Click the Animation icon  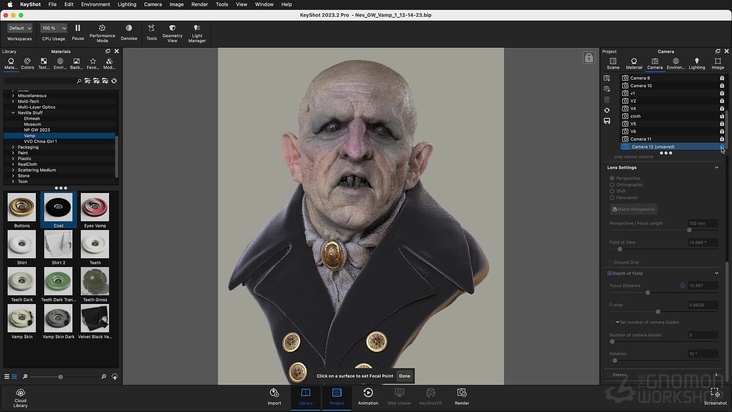[368, 393]
